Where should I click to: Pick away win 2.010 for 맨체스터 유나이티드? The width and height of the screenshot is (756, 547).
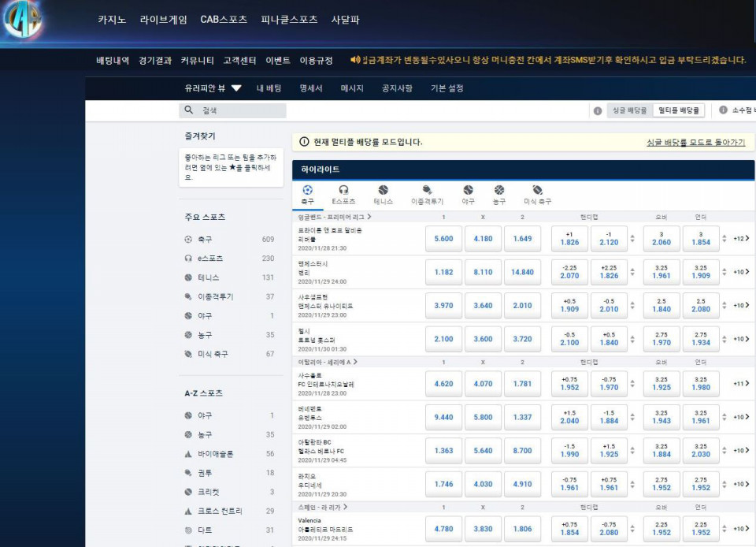click(523, 305)
